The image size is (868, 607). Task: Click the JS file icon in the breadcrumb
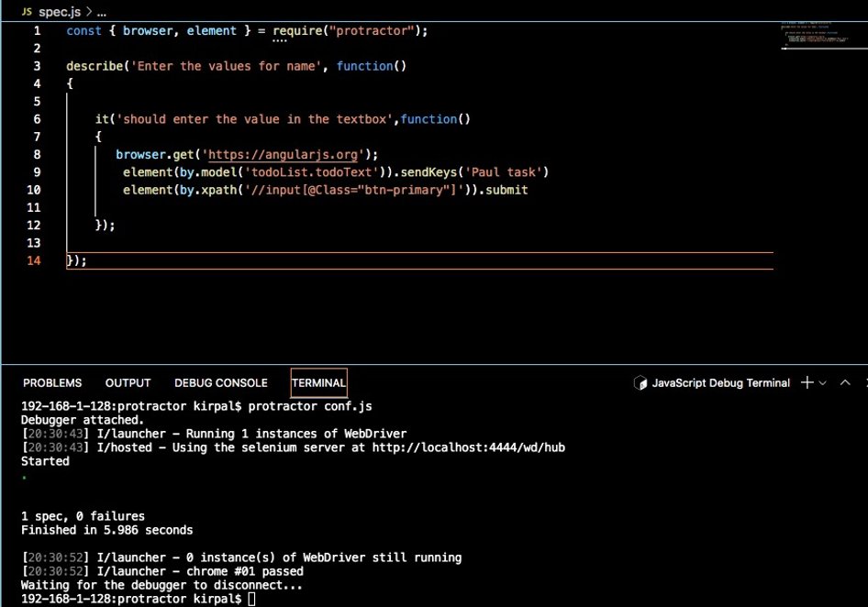pos(27,12)
